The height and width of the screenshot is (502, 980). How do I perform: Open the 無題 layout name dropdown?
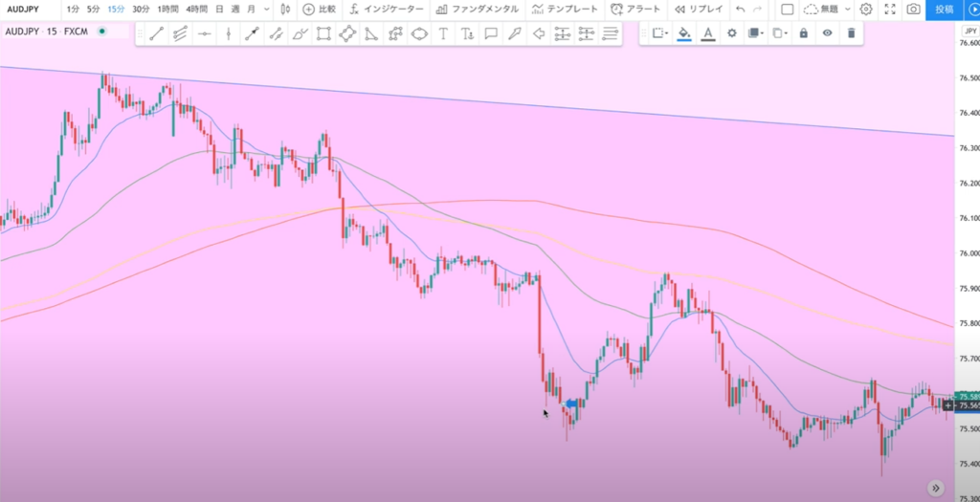(826, 9)
